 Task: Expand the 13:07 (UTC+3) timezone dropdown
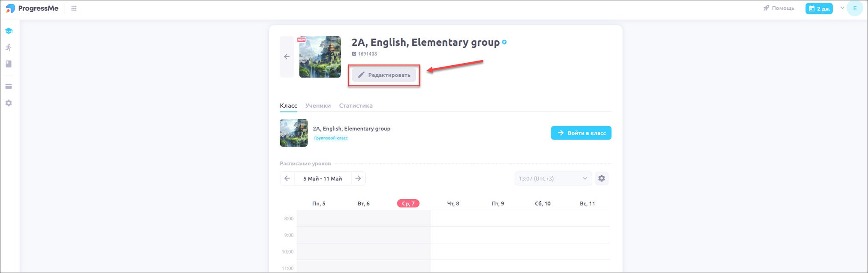(553, 178)
